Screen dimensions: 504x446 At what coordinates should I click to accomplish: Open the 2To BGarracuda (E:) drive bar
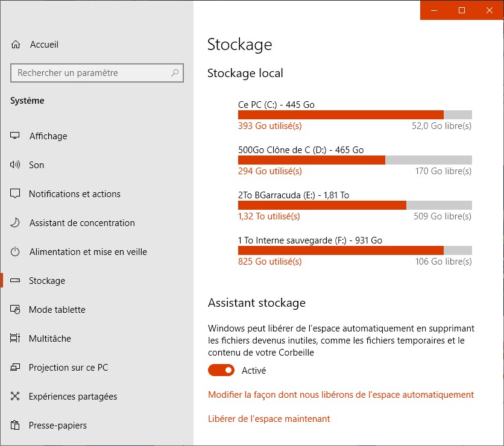coord(354,206)
